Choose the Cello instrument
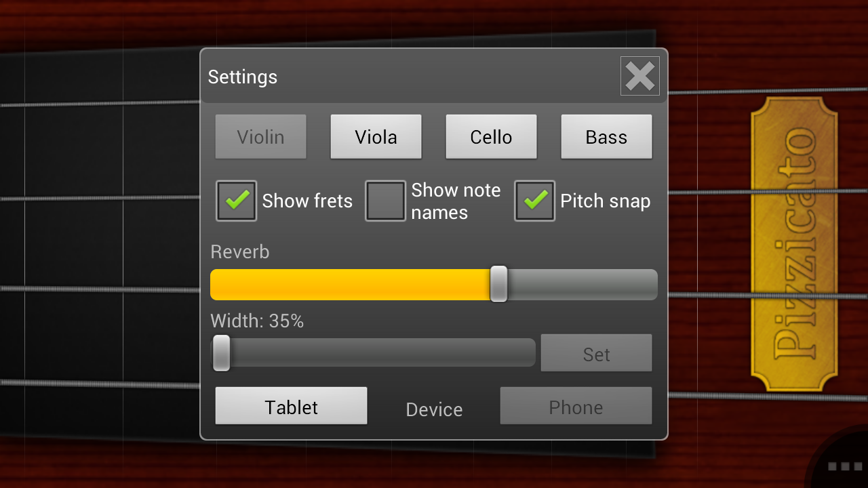 coord(491,136)
